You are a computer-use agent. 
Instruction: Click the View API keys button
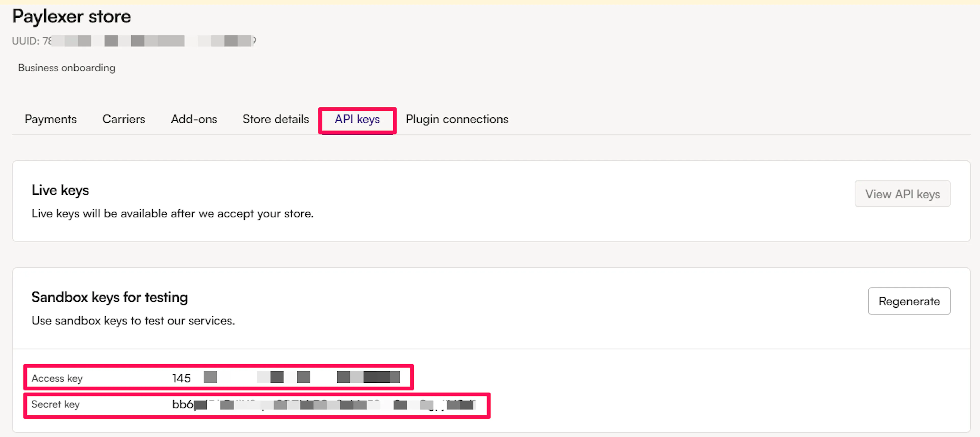pyautogui.click(x=902, y=194)
